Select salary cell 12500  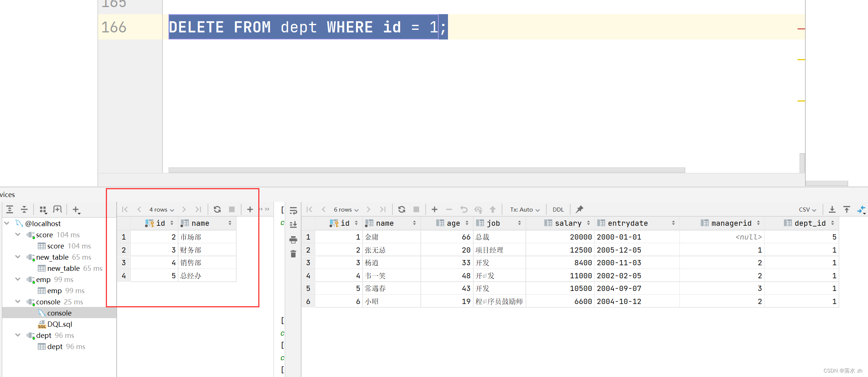[x=560, y=250]
